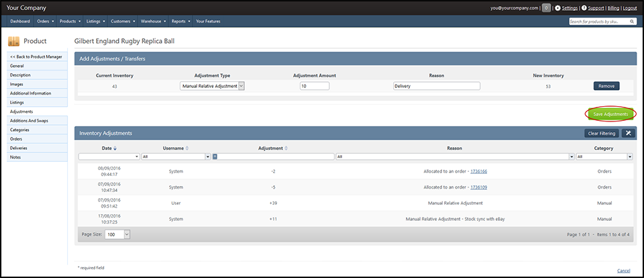Image resolution: width=644 pixels, height=278 pixels.
Task: Open the Images sidebar tab
Action: (x=38, y=84)
